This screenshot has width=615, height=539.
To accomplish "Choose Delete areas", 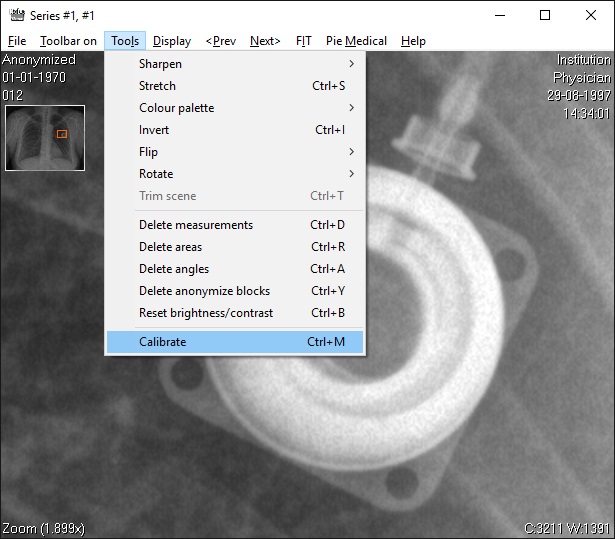I will coord(235,247).
